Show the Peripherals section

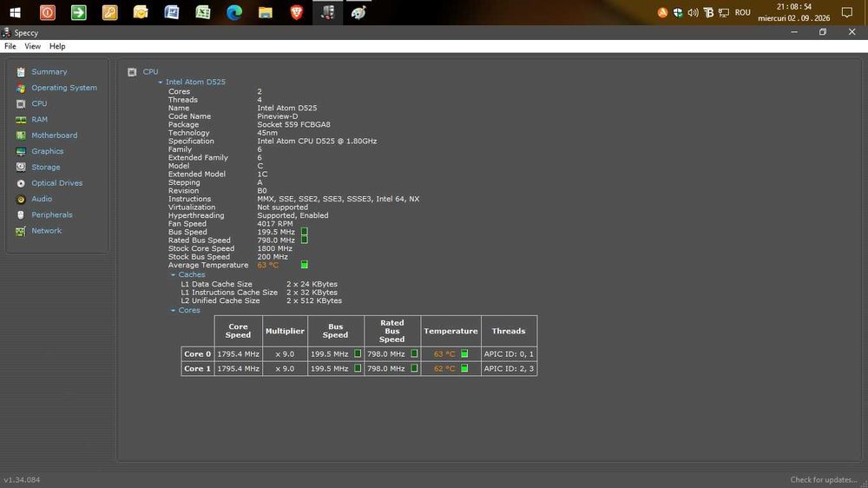pyautogui.click(x=51, y=215)
